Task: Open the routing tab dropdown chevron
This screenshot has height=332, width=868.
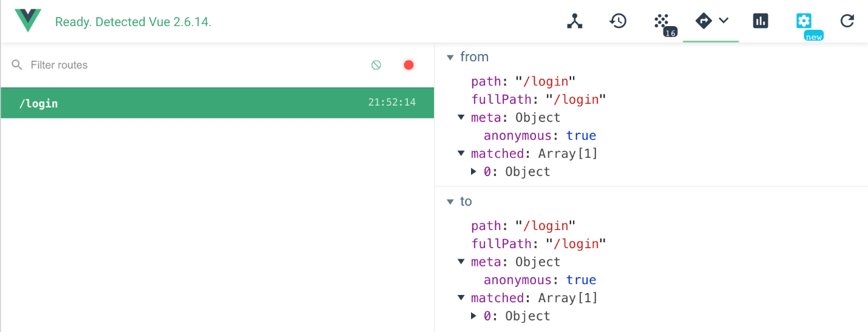Action: tap(724, 21)
